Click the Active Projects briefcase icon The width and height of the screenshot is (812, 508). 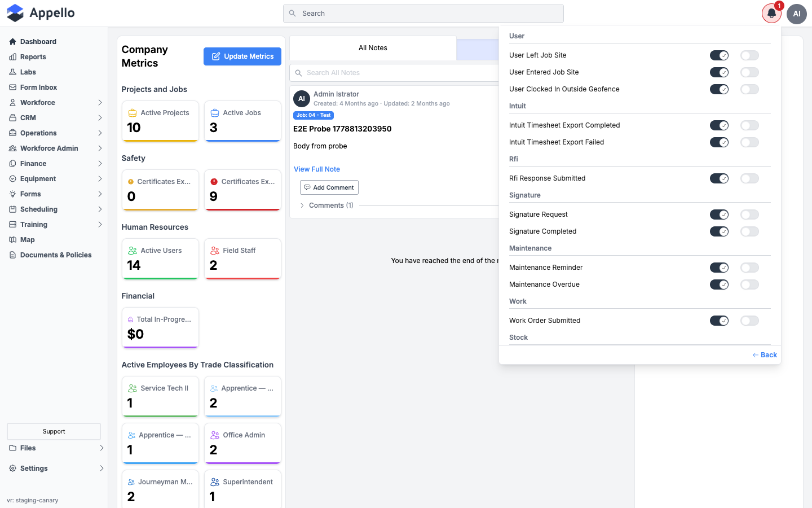point(133,113)
